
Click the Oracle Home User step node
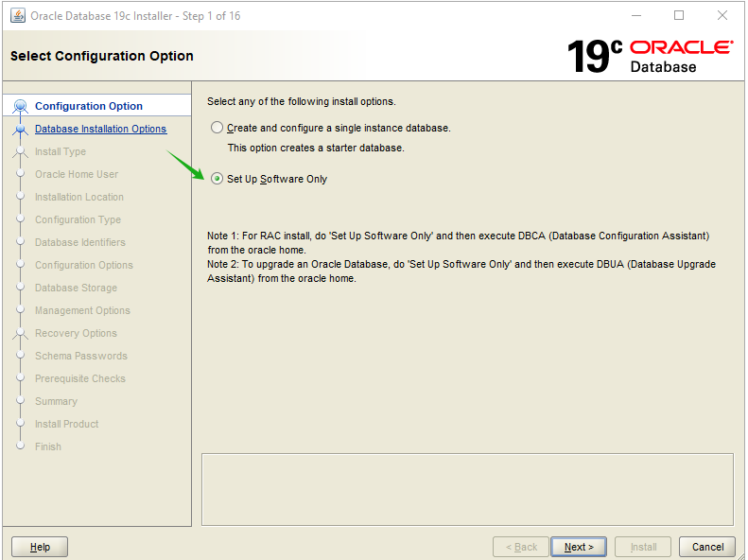pos(20,173)
